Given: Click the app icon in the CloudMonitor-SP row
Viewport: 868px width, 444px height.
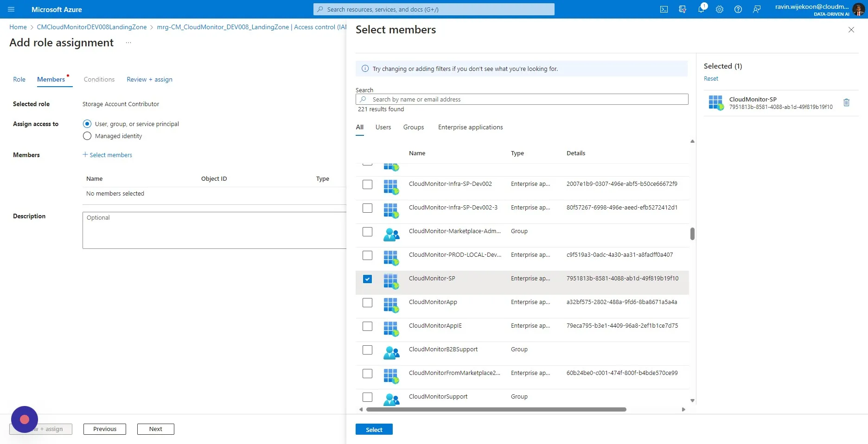Looking at the screenshot, I should (x=391, y=282).
